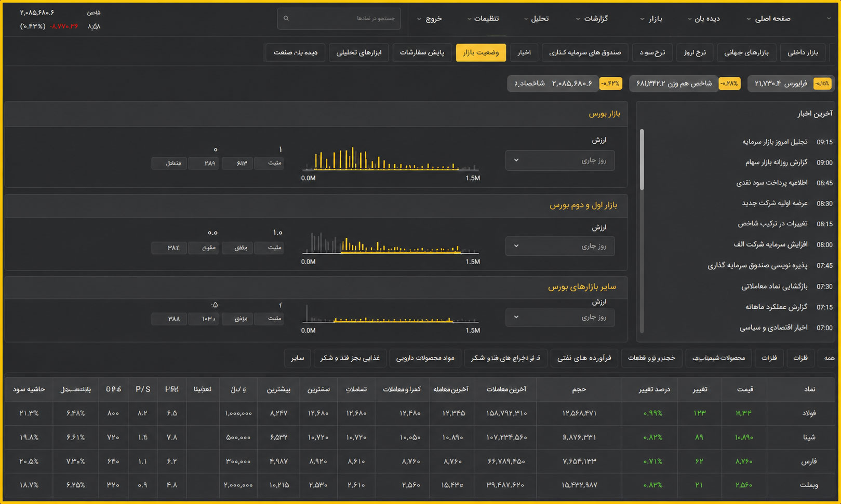Expand the گزارشات dropdown menu

592,19
